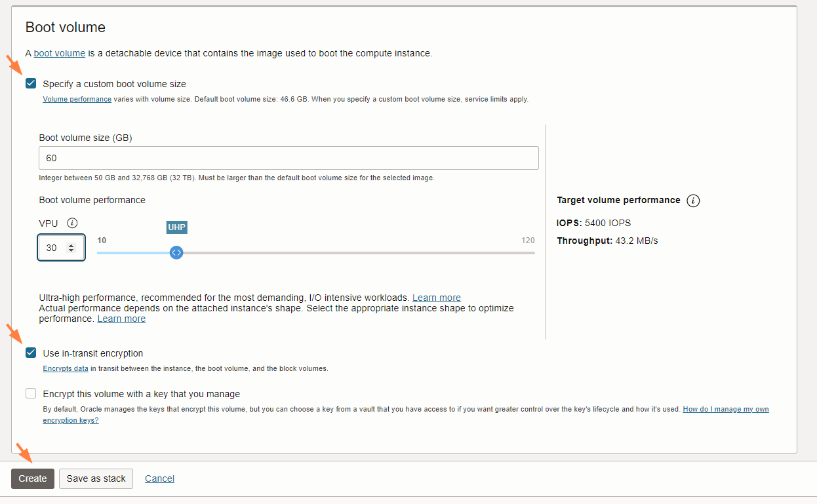Disable Use in-transit encryption checkbox
This screenshot has width=817, height=504.
click(31, 353)
